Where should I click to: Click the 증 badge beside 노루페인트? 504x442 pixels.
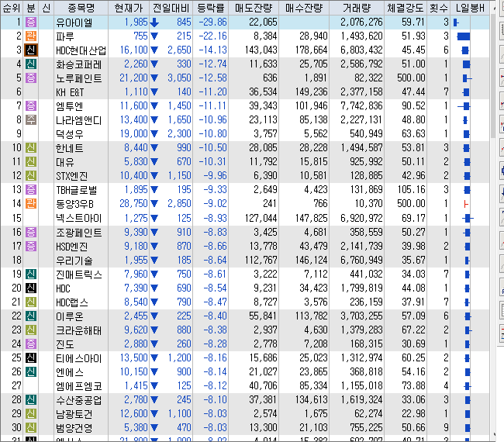pos(31,78)
